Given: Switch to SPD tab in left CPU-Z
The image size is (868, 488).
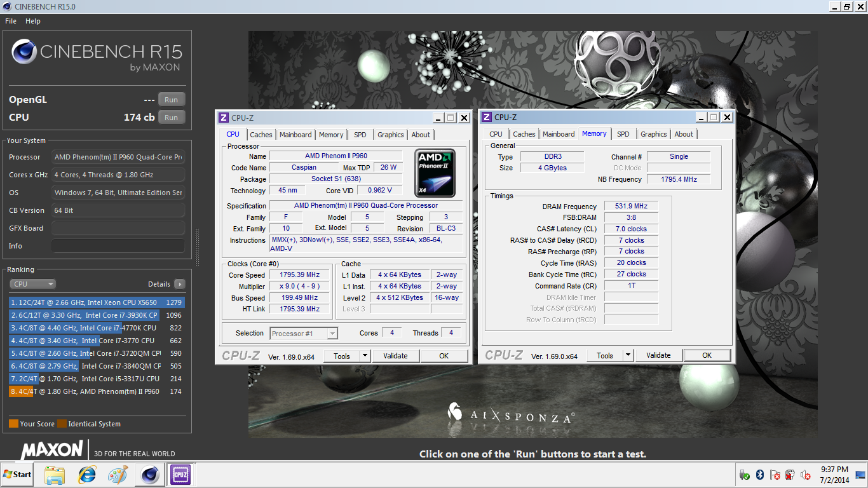Looking at the screenshot, I should coord(360,135).
